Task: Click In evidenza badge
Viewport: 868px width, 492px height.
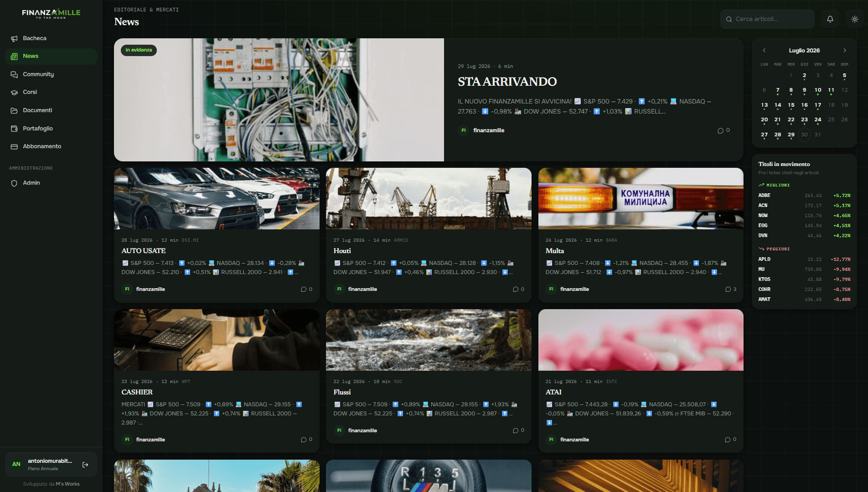Action: point(139,50)
